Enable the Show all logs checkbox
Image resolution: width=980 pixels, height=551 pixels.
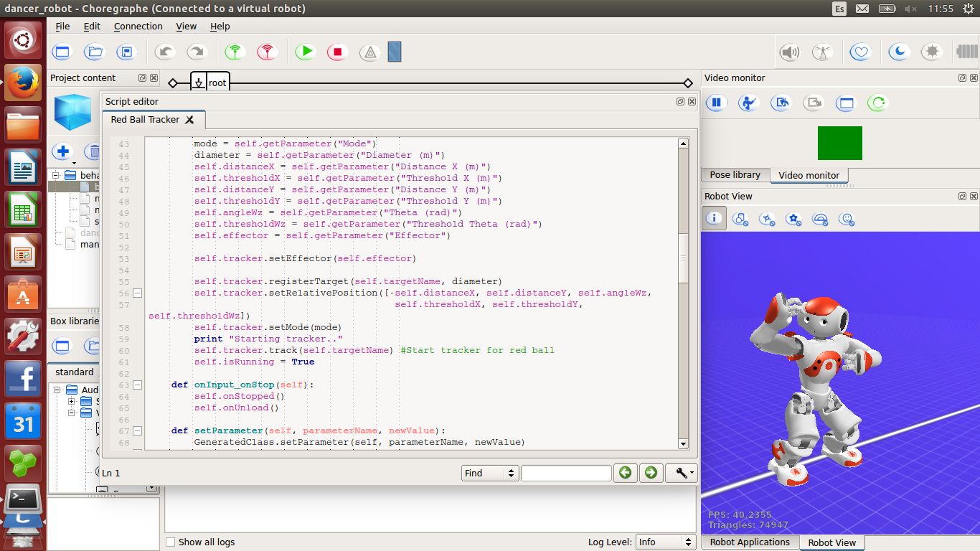pos(170,542)
